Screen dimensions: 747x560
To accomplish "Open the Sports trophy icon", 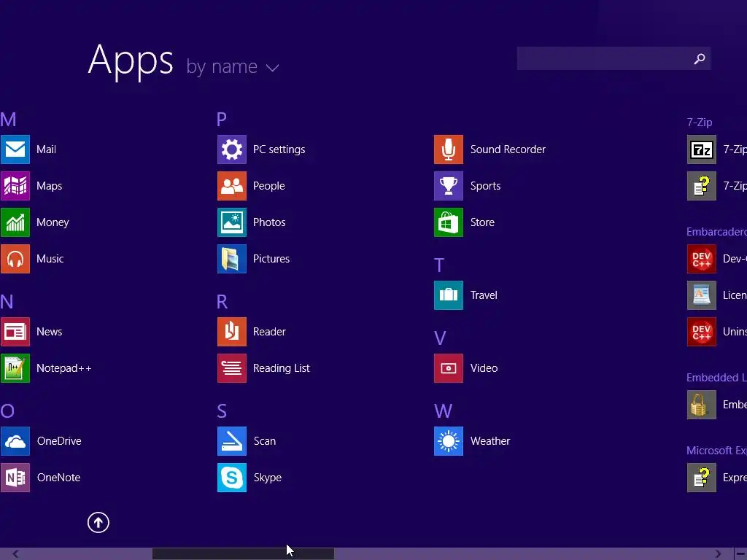I will 449,186.
